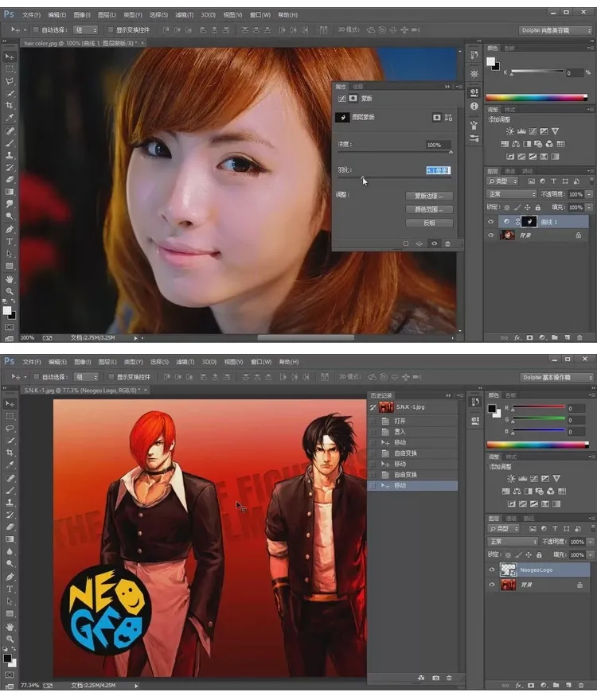Create new snapshot camera icon in History panel
Screen dimensions: 597x700
(435, 678)
